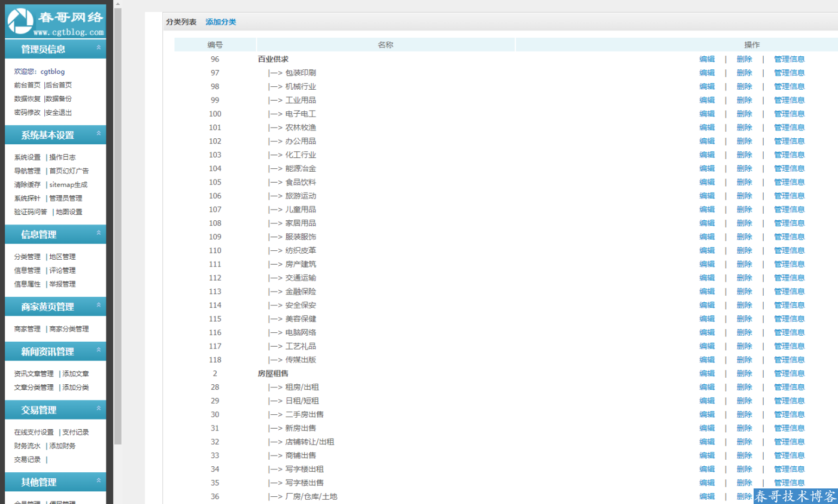Screen dimensions: 838x504
Task: Click 安全退出 to log out
Action: pyautogui.click(x=59, y=113)
